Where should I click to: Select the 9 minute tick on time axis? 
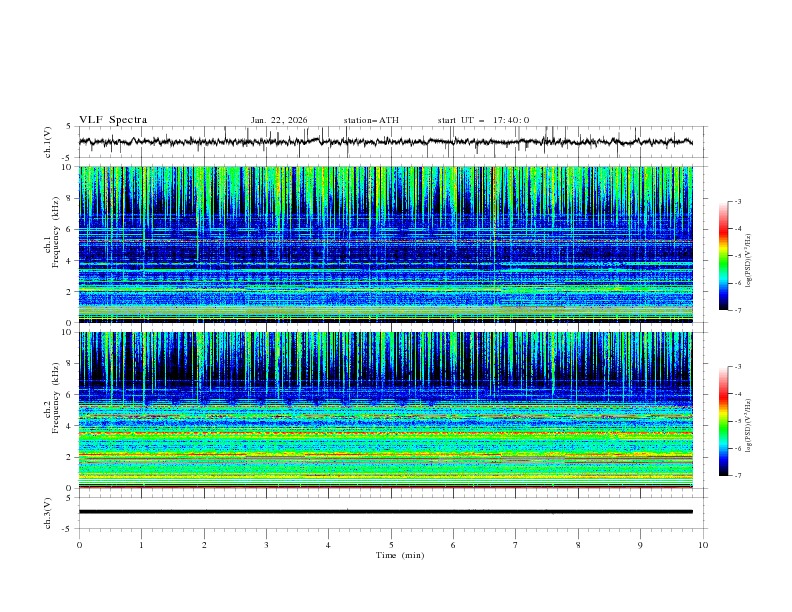coord(641,544)
